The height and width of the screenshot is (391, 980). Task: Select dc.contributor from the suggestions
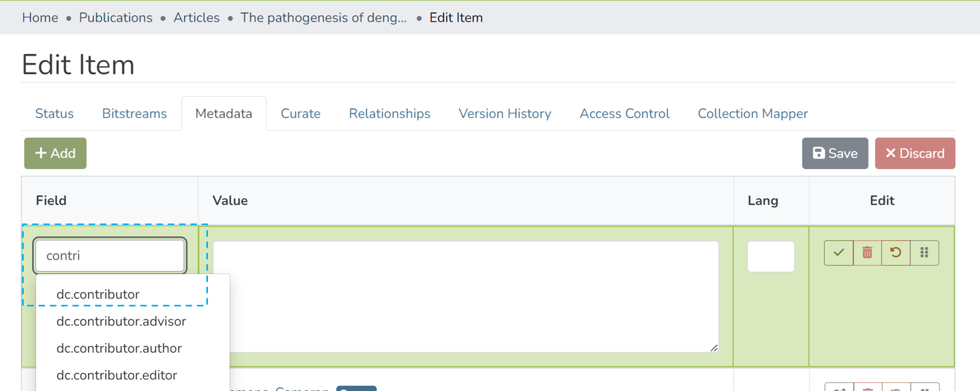(x=98, y=294)
